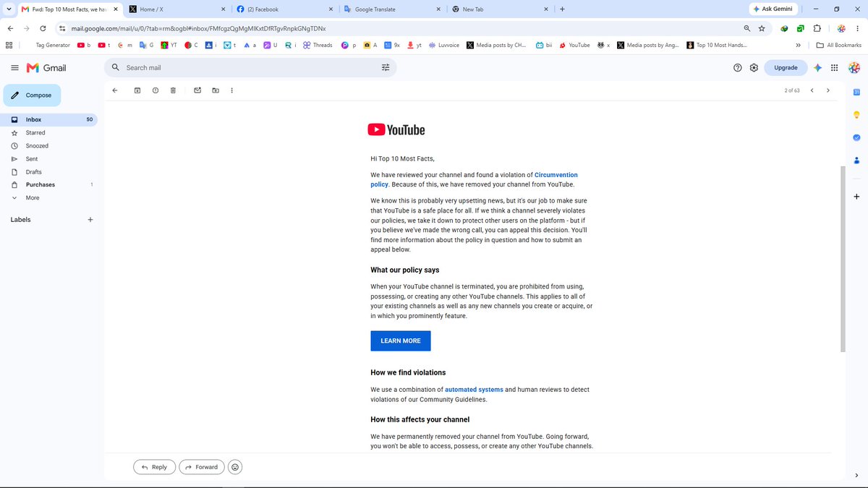Show the newer email with the left chevron
The height and width of the screenshot is (488, 868).
[x=812, y=90]
